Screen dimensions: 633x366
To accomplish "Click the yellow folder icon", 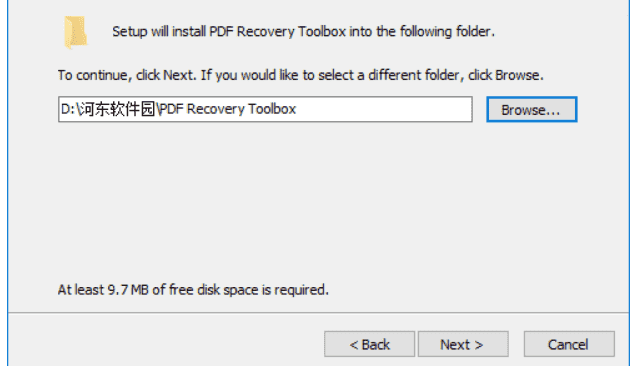I will coord(75,32).
